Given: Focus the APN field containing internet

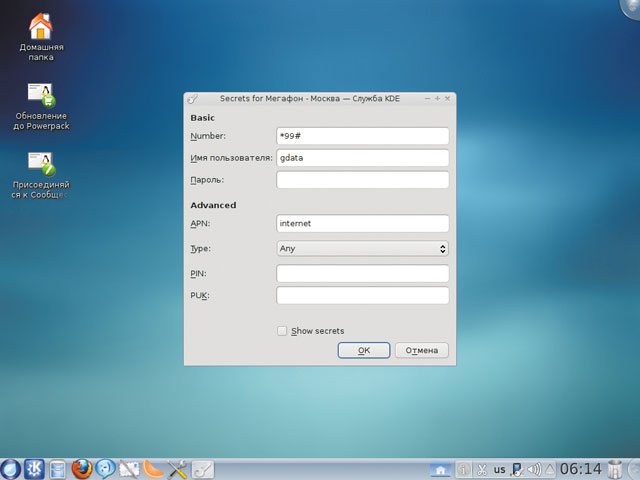Looking at the screenshot, I should tap(362, 223).
